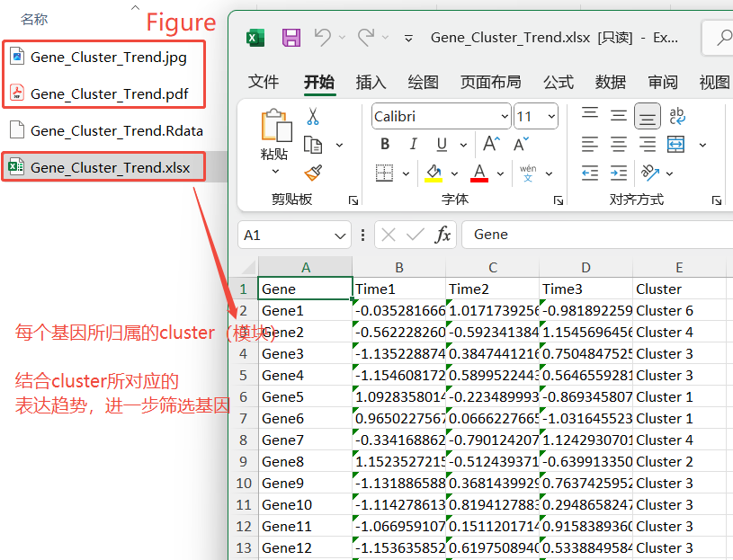Open the 插入 ribbon tab
This screenshot has height=560, width=733.
click(x=371, y=82)
